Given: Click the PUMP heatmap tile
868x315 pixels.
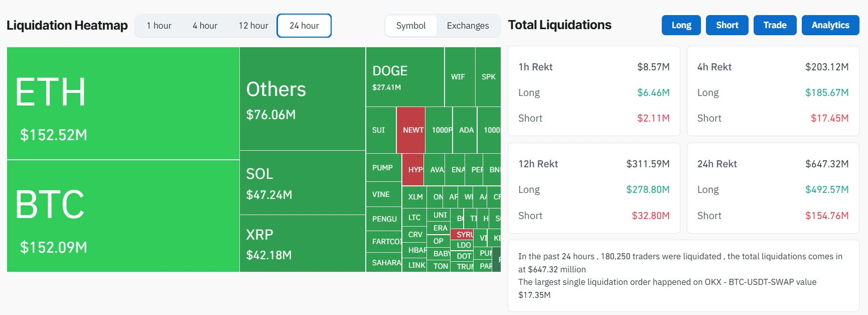Looking at the screenshot, I should click(383, 168).
